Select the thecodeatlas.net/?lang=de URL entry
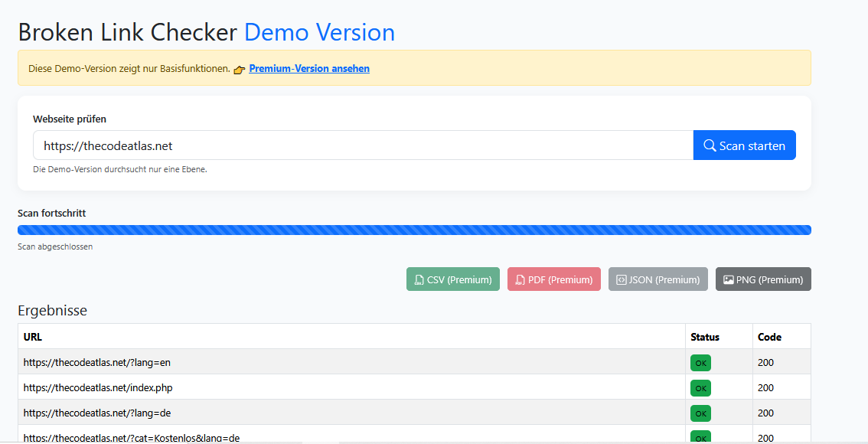The width and height of the screenshot is (868, 444). coord(97,413)
